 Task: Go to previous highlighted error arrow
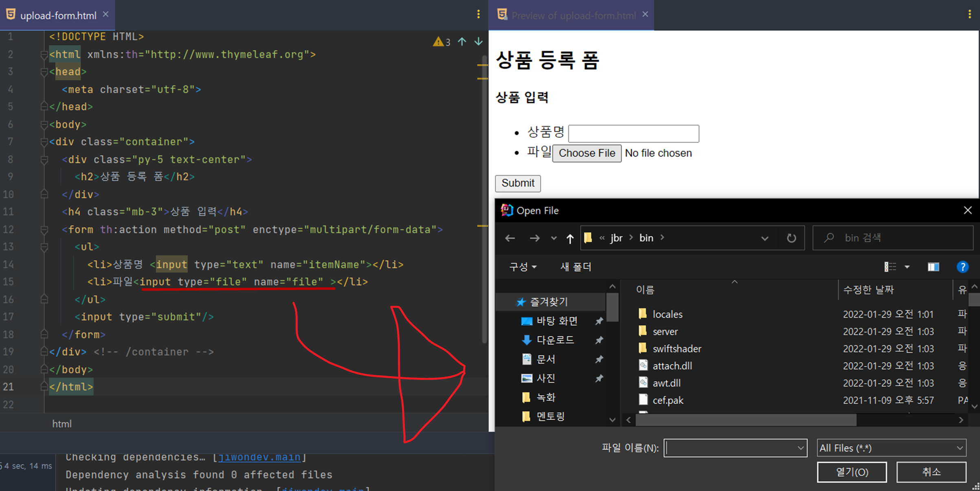point(462,42)
